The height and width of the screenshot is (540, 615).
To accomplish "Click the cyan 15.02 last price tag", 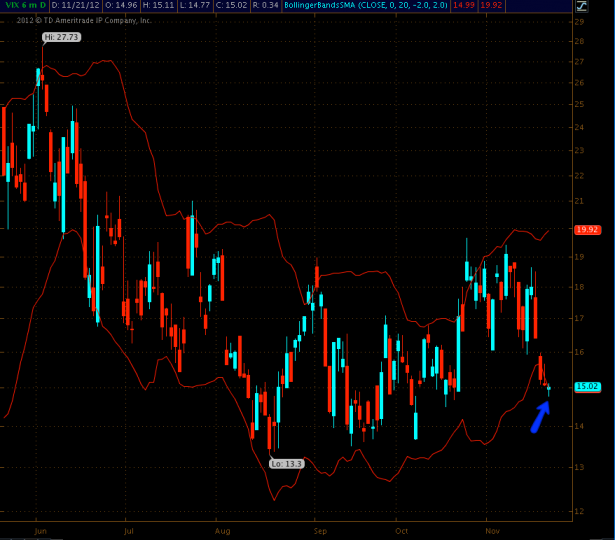I will point(587,387).
